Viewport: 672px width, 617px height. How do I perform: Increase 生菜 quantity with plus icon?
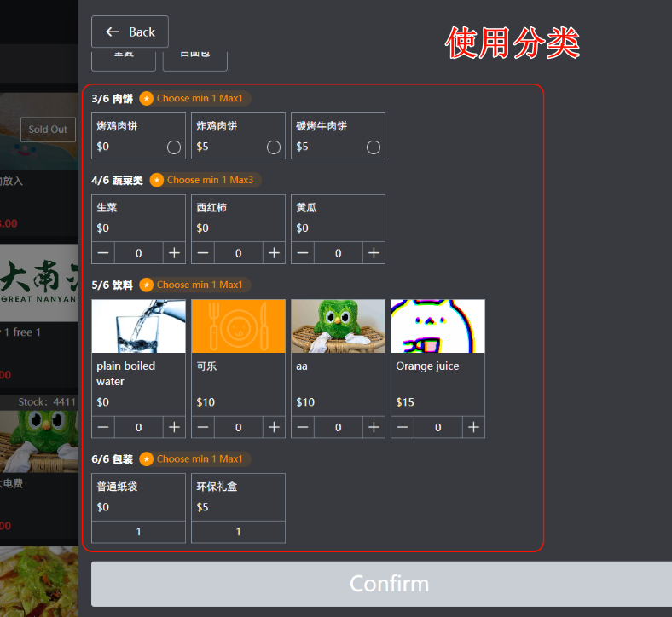tap(174, 253)
